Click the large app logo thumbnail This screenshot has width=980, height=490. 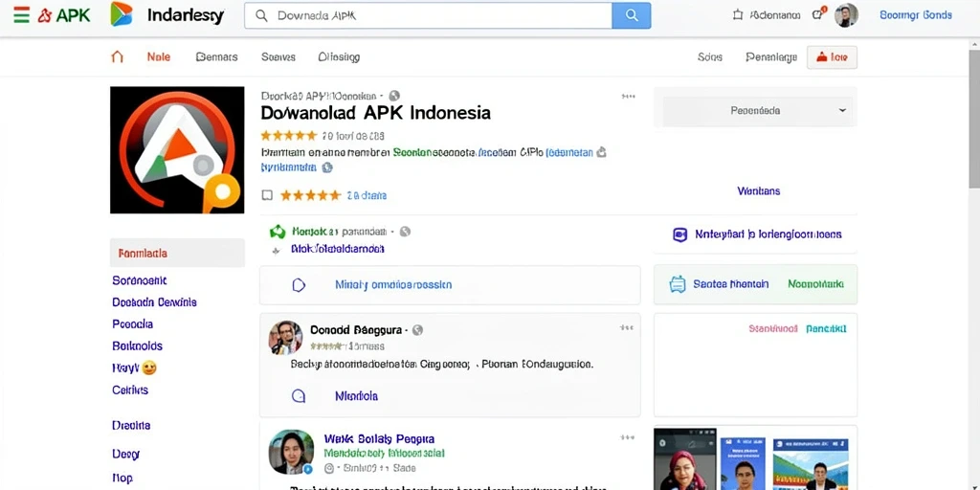pyautogui.click(x=177, y=150)
